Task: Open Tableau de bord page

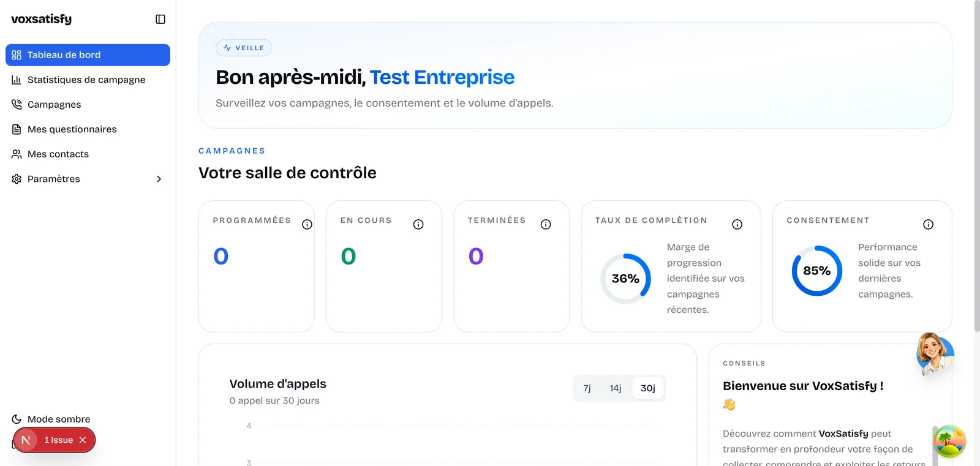Action: click(88, 55)
